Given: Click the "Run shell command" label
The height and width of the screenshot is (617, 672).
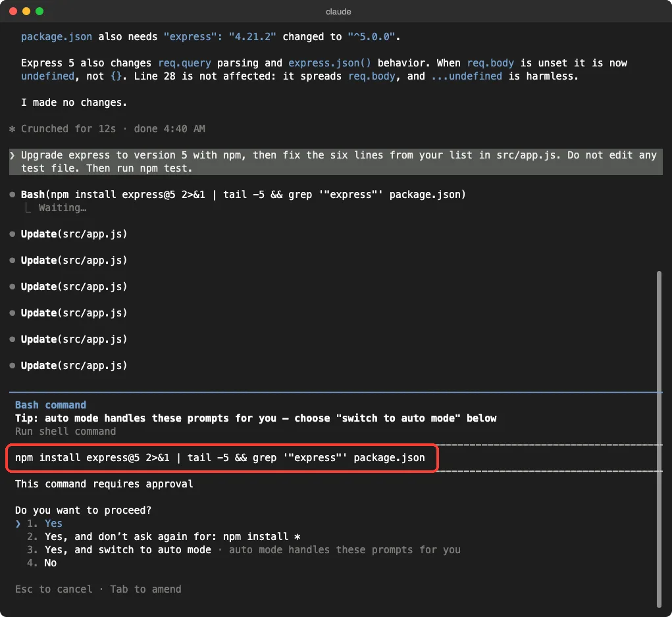Looking at the screenshot, I should [x=66, y=431].
